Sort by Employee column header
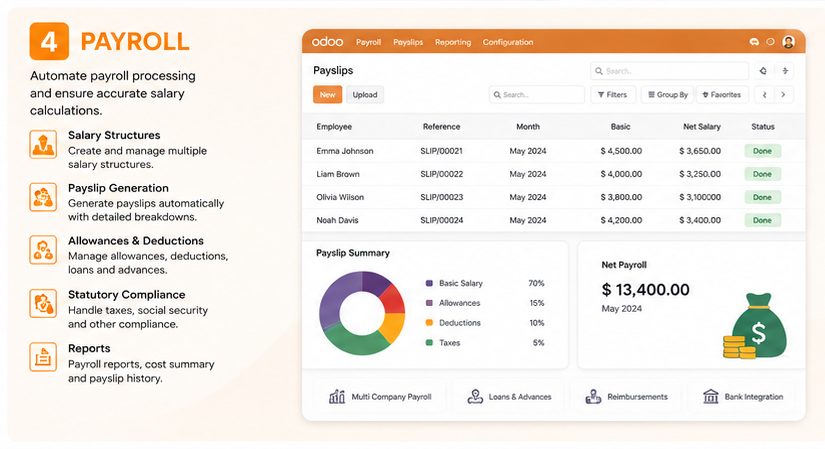 334,127
